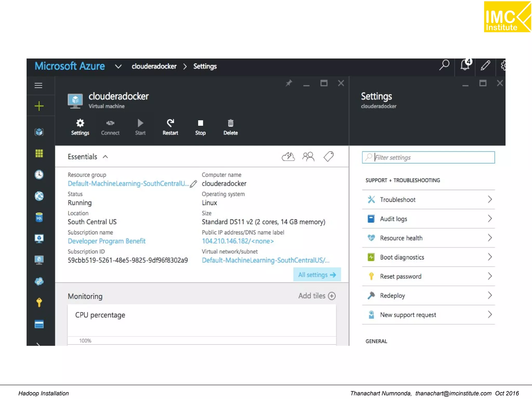This screenshot has height=399, width=532.
Task: Stop the clouderadocker virtual machine
Action: 200,127
